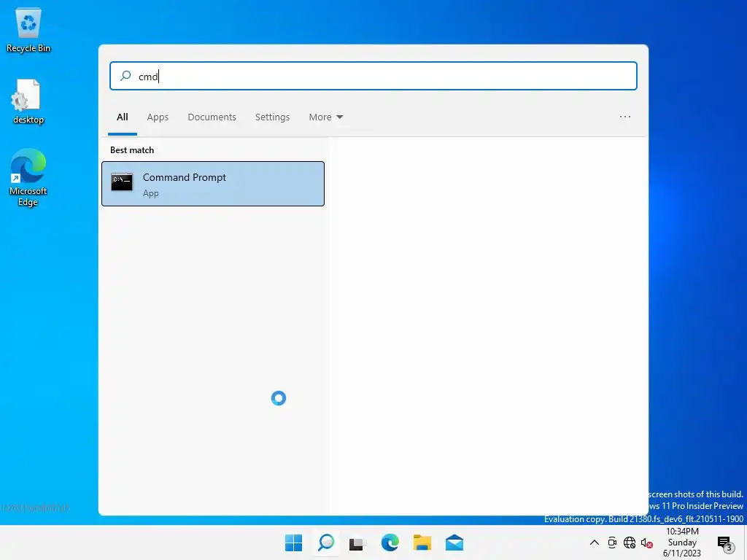Switch to the Settings tab
The image size is (747, 560).
(x=273, y=117)
